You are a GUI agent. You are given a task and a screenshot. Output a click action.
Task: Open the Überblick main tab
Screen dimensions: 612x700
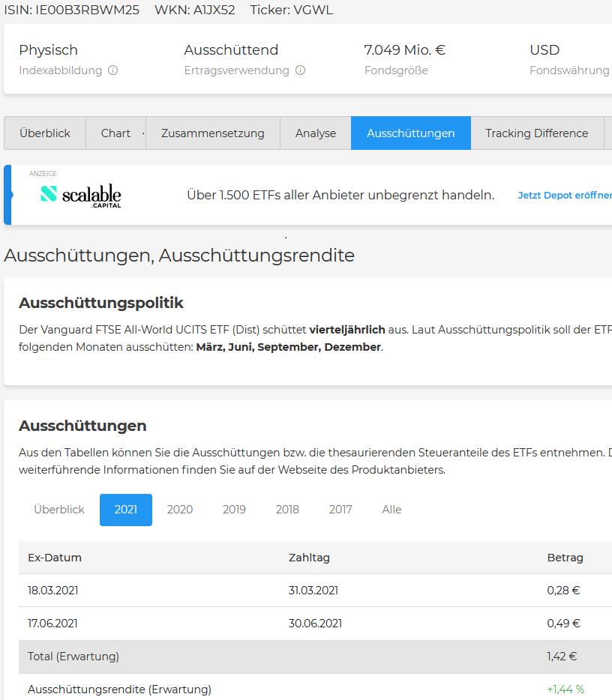(x=45, y=133)
